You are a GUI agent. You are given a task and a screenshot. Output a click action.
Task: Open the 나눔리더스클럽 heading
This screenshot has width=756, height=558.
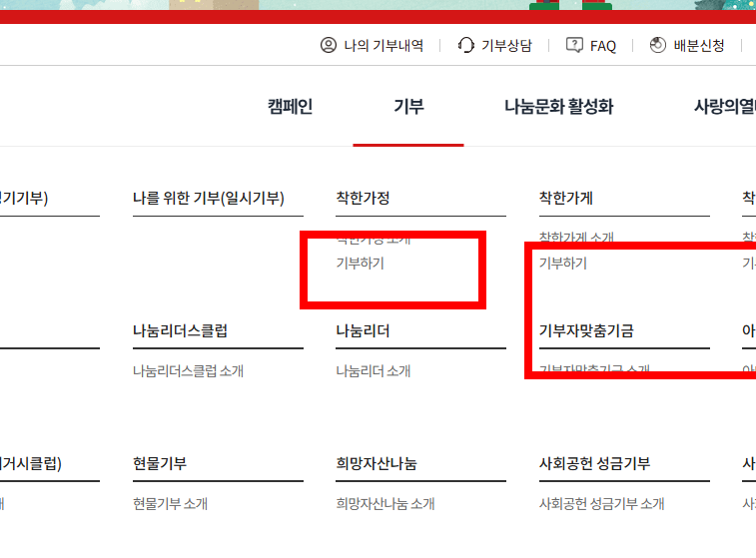[x=181, y=331]
